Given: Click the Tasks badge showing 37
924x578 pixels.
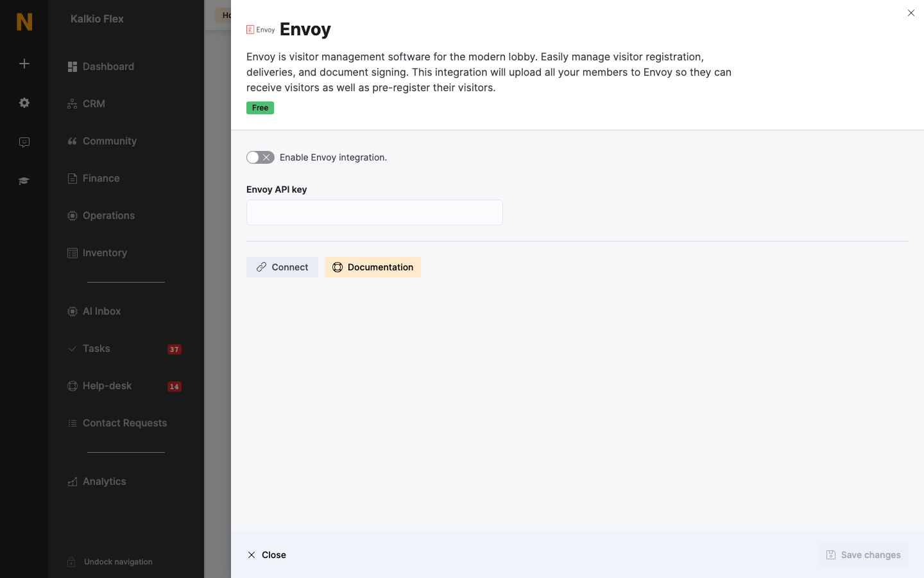Looking at the screenshot, I should tap(175, 349).
